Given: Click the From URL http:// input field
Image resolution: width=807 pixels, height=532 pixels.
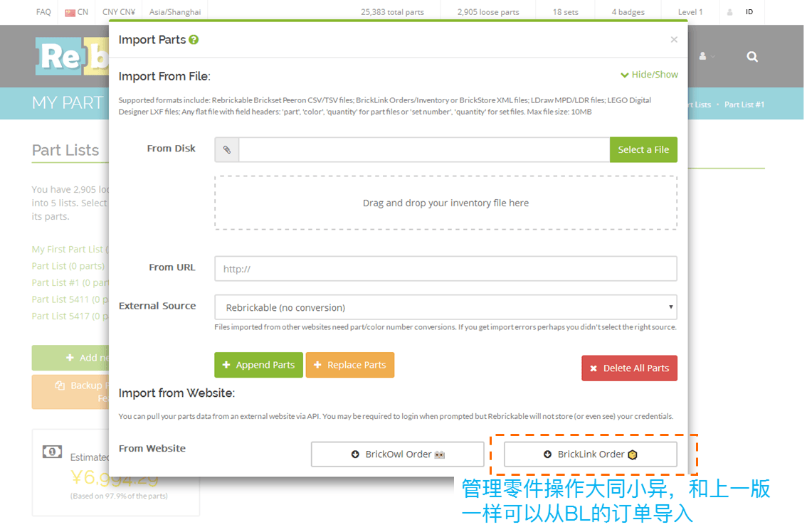Looking at the screenshot, I should [x=445, y=269].
